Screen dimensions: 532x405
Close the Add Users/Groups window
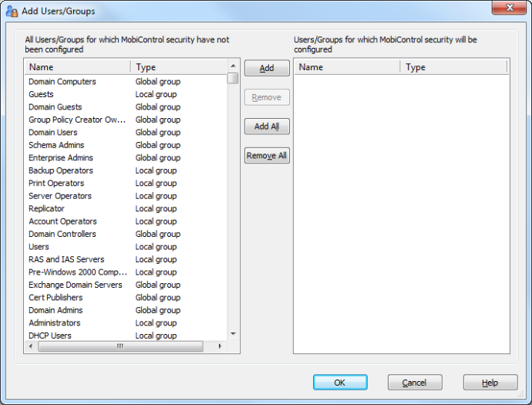pos(509,8)
